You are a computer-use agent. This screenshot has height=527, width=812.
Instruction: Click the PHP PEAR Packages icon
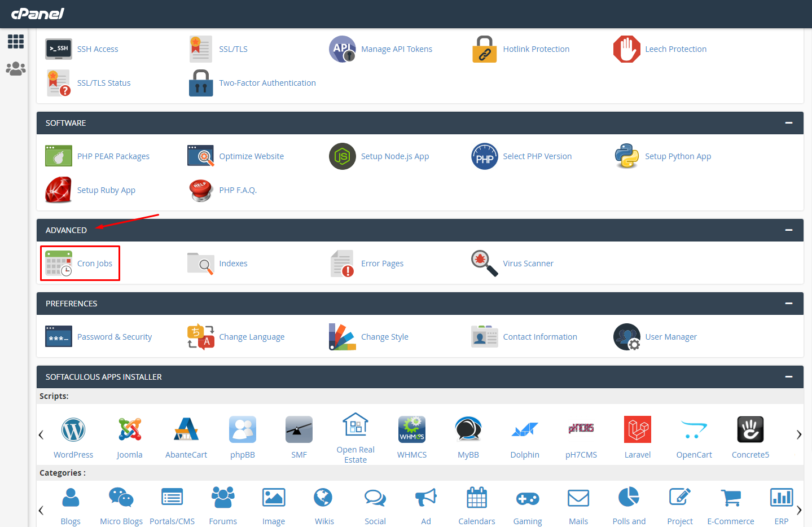coord(59,156)
